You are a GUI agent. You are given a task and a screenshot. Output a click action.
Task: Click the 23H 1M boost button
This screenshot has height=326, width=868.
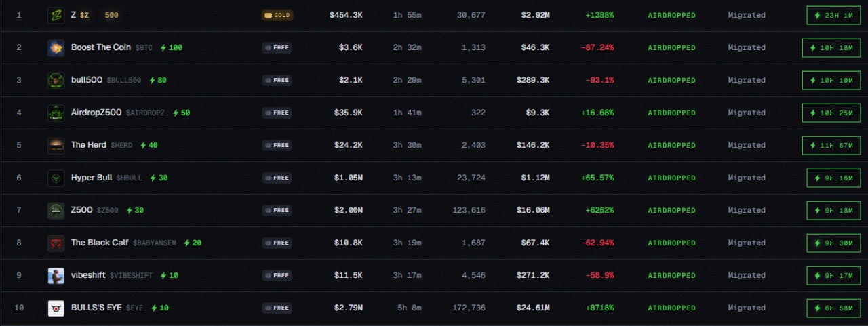[x=833, y=15]
